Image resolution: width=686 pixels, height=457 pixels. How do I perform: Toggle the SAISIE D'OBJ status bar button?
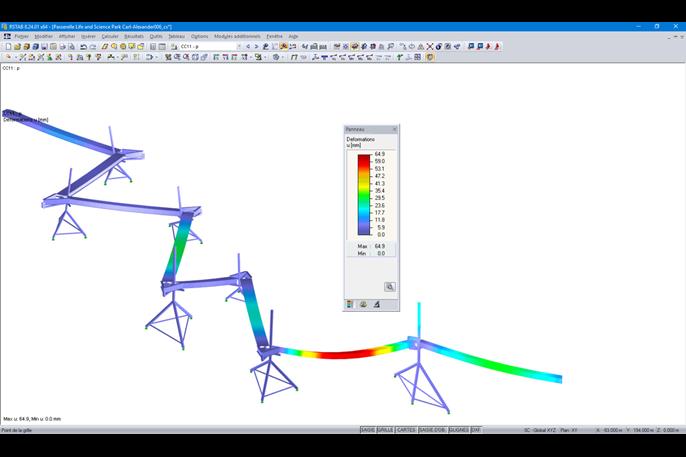[x=432, y=430]
